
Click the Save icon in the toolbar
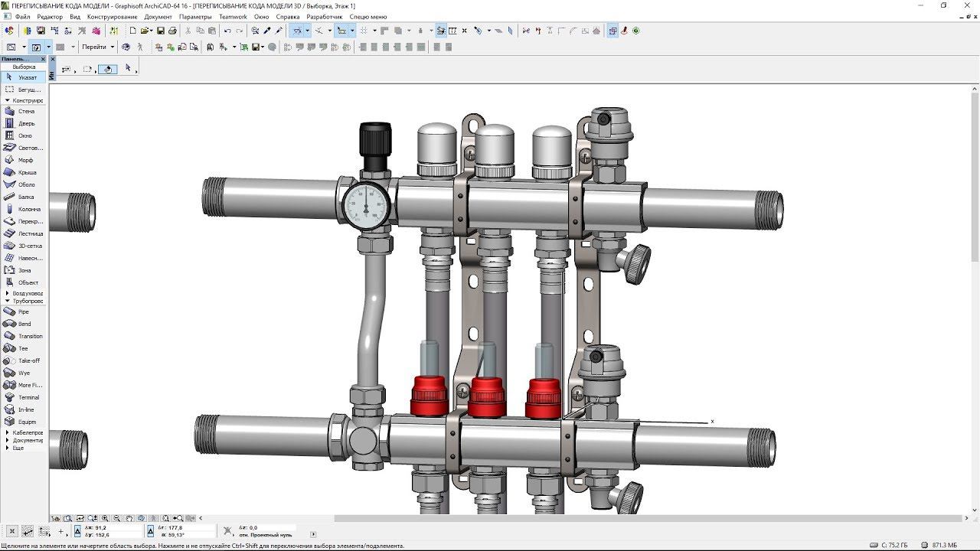(x=161, y=31)
